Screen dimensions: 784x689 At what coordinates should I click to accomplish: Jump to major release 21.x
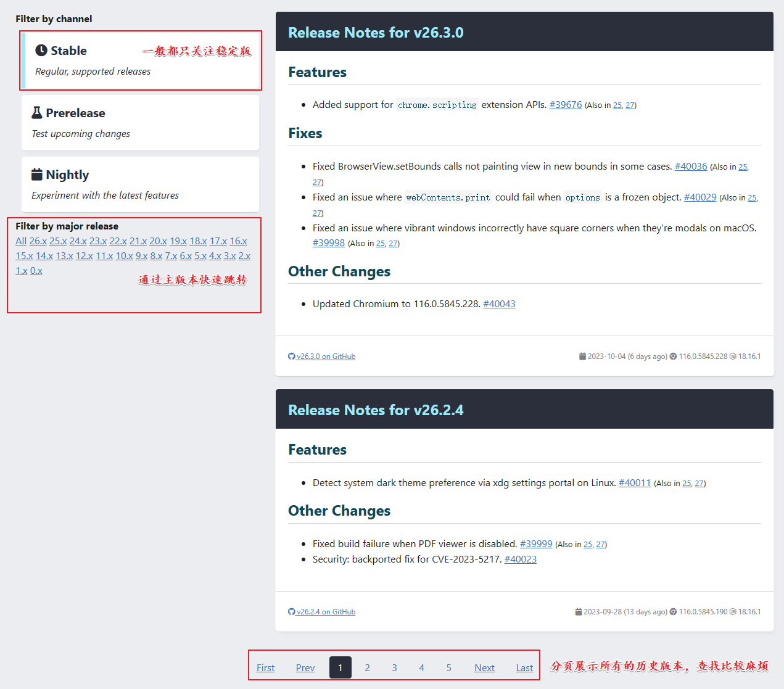coord(138,241)
